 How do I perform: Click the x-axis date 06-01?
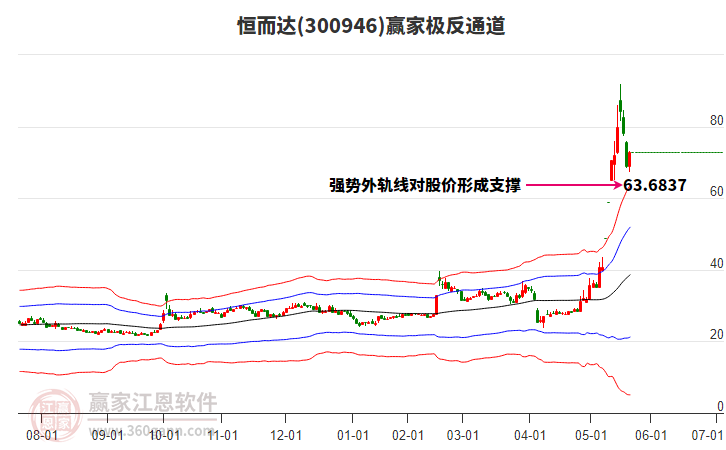pyautogui.click(x=651, y=435)
